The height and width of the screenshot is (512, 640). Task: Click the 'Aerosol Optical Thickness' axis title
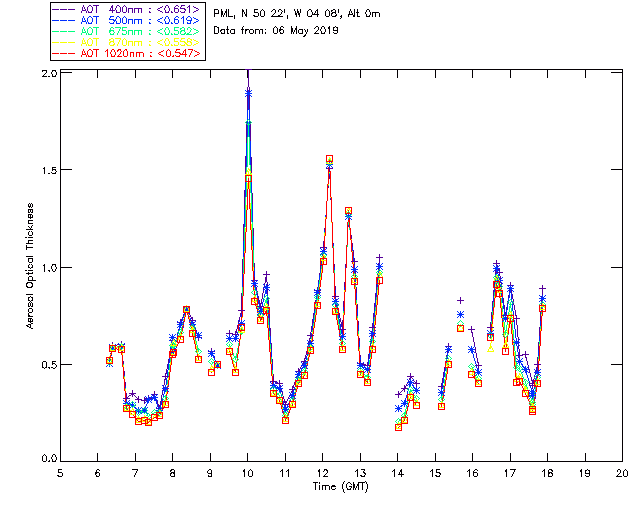point(30,266)
